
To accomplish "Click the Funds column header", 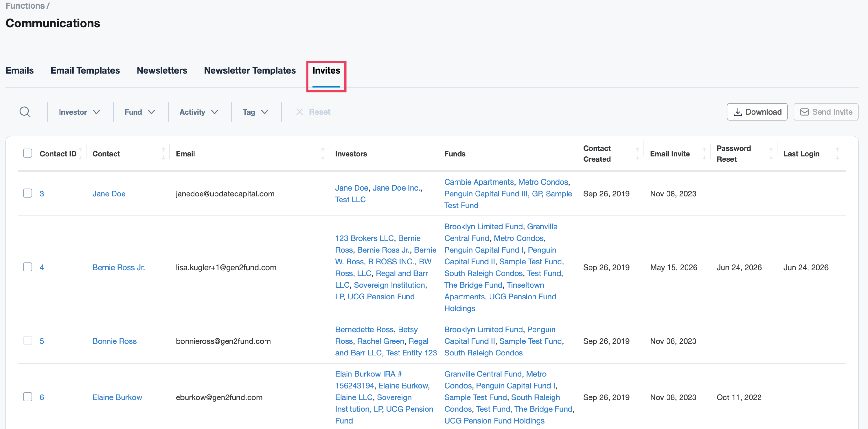I will tap(455, 154).
